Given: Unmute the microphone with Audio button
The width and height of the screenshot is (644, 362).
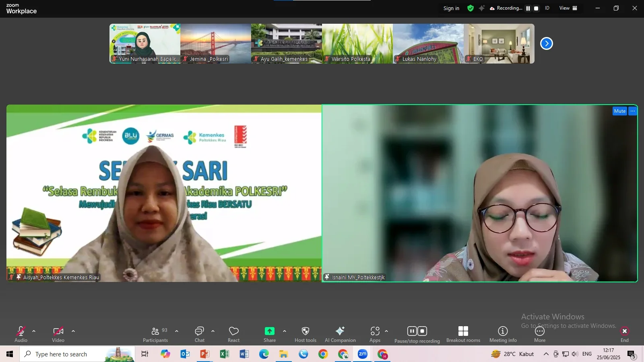Looking at the screenshot, I should pyautogui.click(x=21, y=334).
